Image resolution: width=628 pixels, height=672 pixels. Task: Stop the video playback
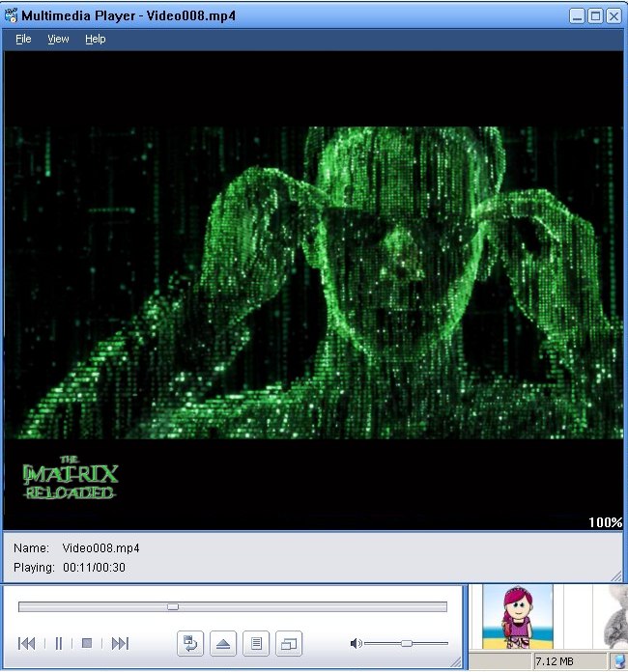(86, 643)
